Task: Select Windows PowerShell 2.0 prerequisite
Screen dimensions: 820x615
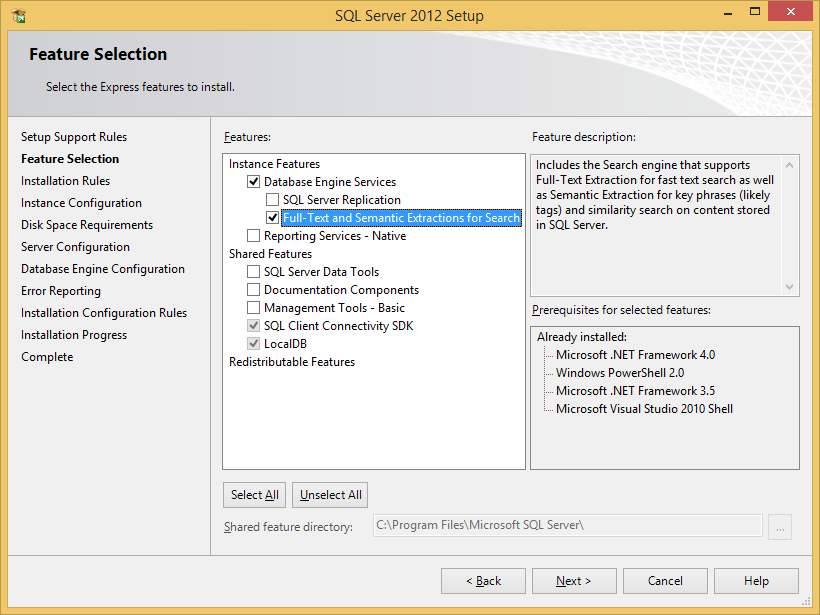Action: (x=620, y=373)
